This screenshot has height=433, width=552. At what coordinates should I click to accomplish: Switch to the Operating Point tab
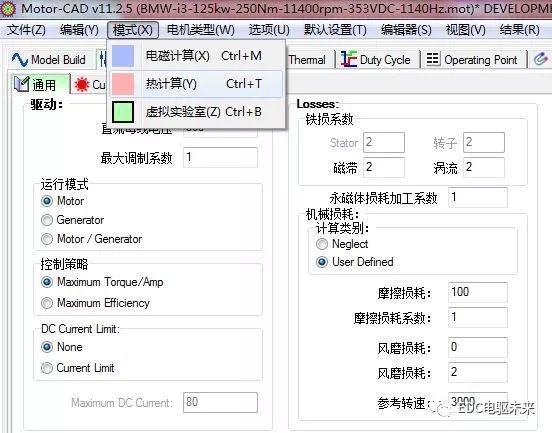click(x=472, y=59)
